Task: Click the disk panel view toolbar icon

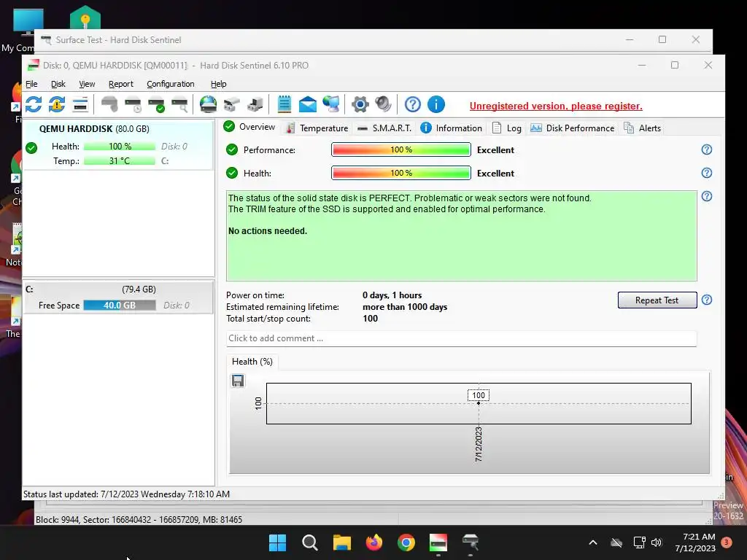Action: 80,104
